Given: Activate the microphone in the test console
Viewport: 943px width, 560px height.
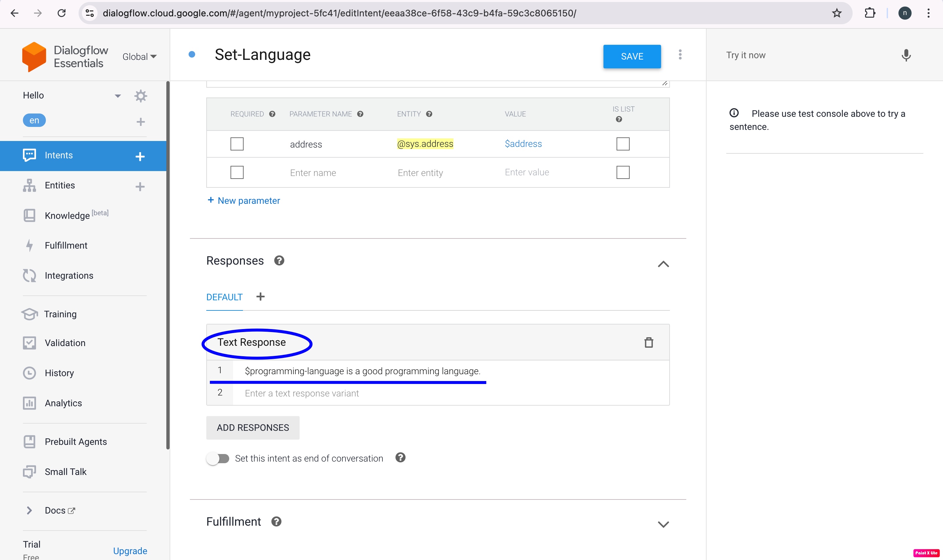Looking at the screenshot, I should [906, 56].
